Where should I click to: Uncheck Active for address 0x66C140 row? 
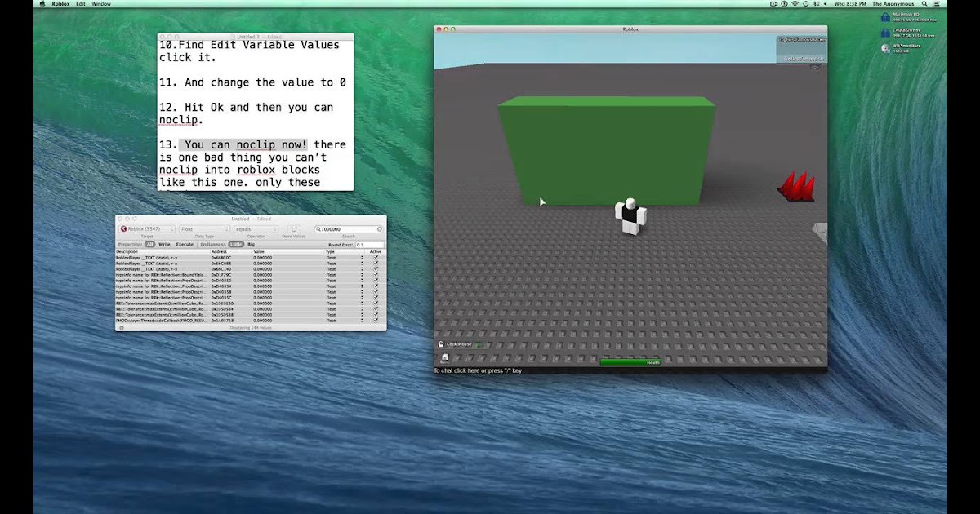(x=376, y=269)
